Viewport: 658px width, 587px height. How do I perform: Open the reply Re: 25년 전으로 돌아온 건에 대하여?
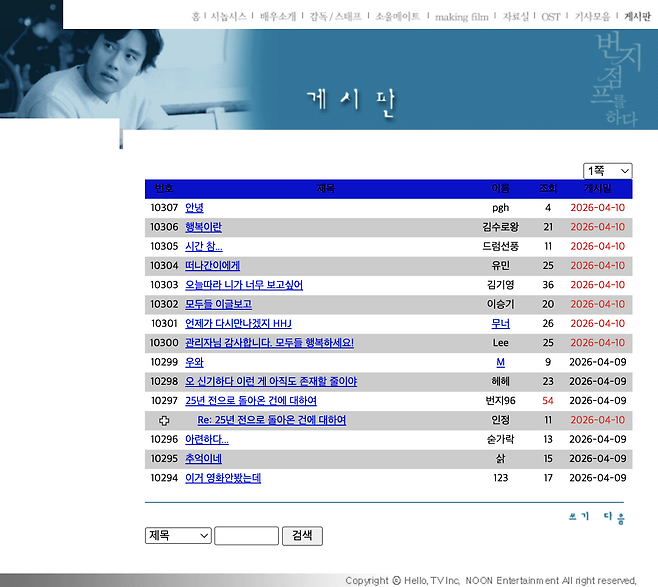pyautogui.click(x=271, y=420)
